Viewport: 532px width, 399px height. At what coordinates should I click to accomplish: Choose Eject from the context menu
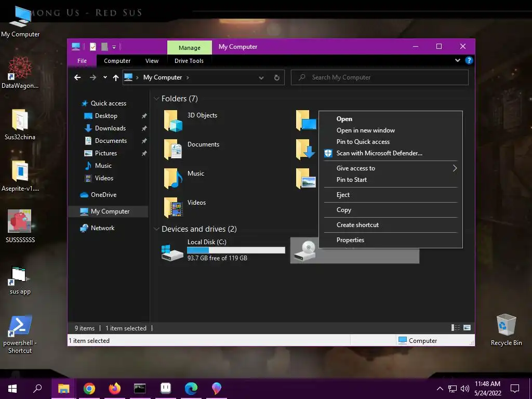(391, 195)
